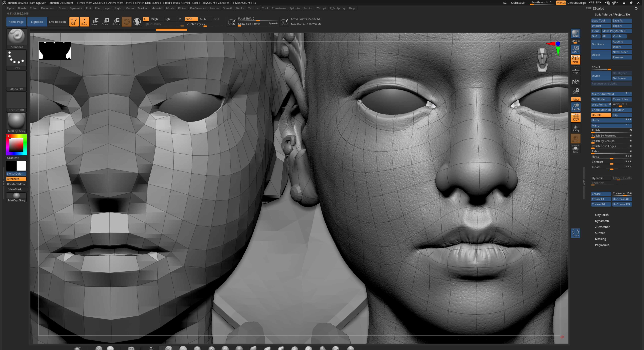Click the white secondary color swatch

click(x=22, y=166)
